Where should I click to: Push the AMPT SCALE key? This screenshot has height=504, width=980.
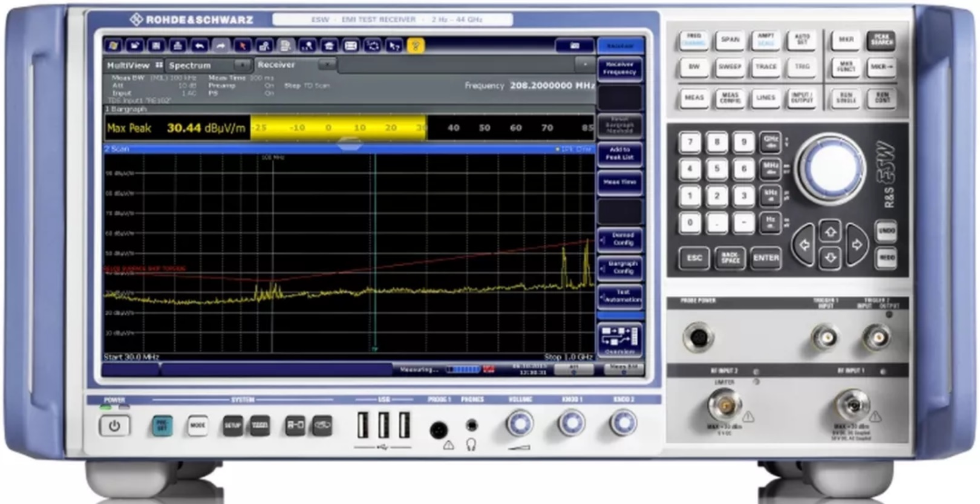click(766, 40)
